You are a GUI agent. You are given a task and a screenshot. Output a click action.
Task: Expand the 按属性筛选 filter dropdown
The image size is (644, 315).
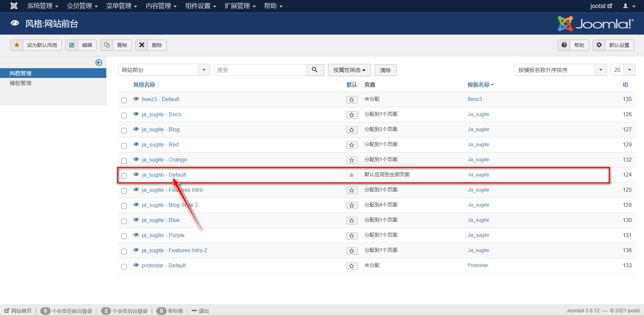(x=349, y=70)
